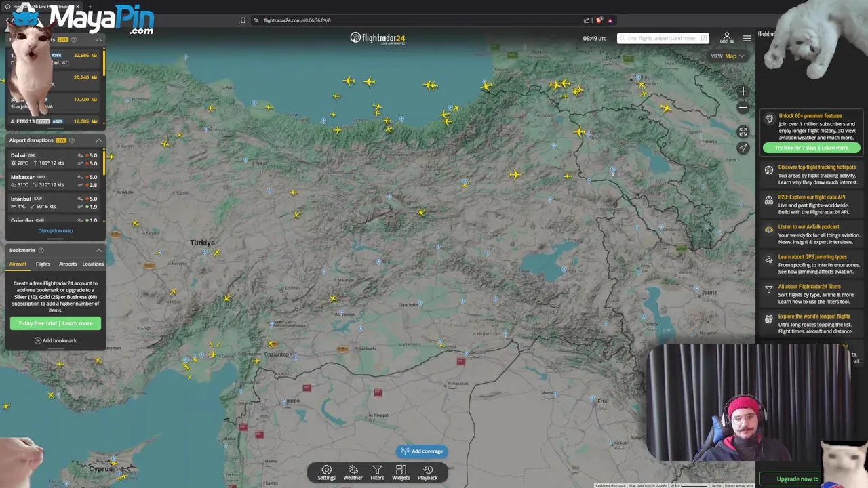Click the browser address bar URL

pos(297,20)
